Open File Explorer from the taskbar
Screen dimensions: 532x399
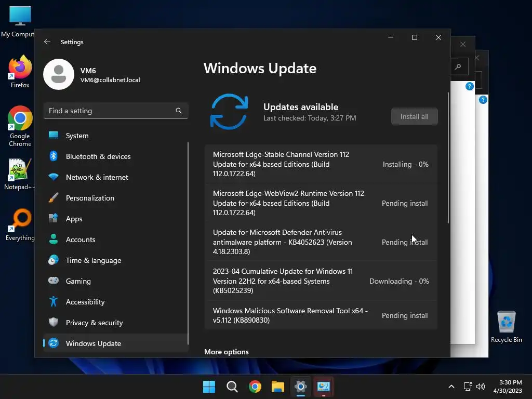tap(278, 387)
